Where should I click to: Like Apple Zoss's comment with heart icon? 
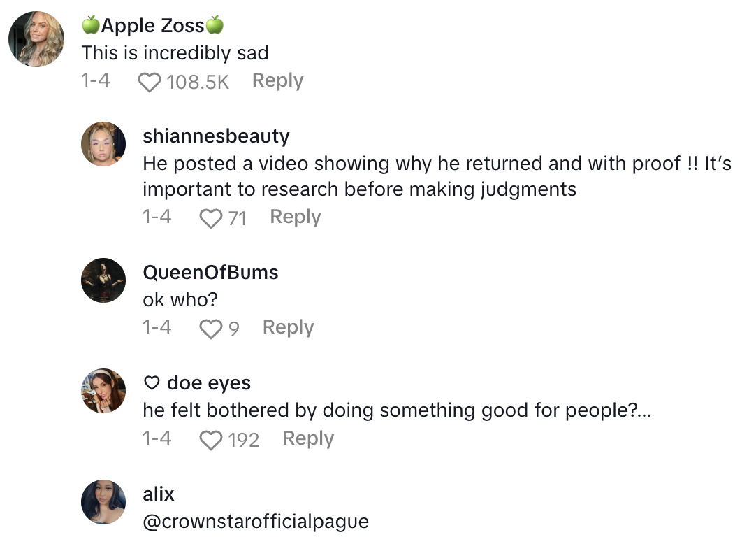(x=149, y=83)
